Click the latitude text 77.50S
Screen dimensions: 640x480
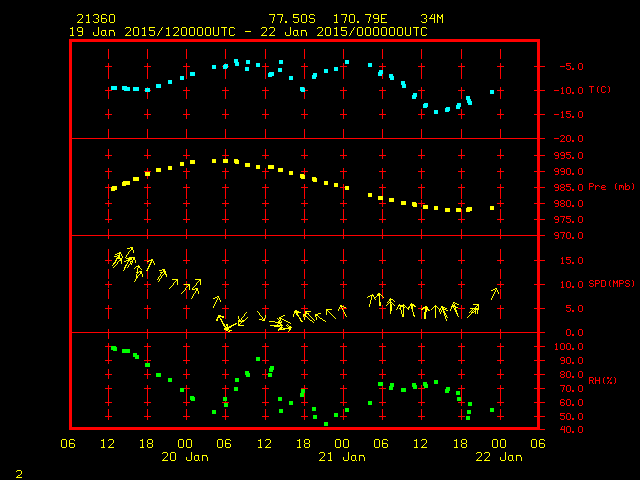(x=292, y=19)
